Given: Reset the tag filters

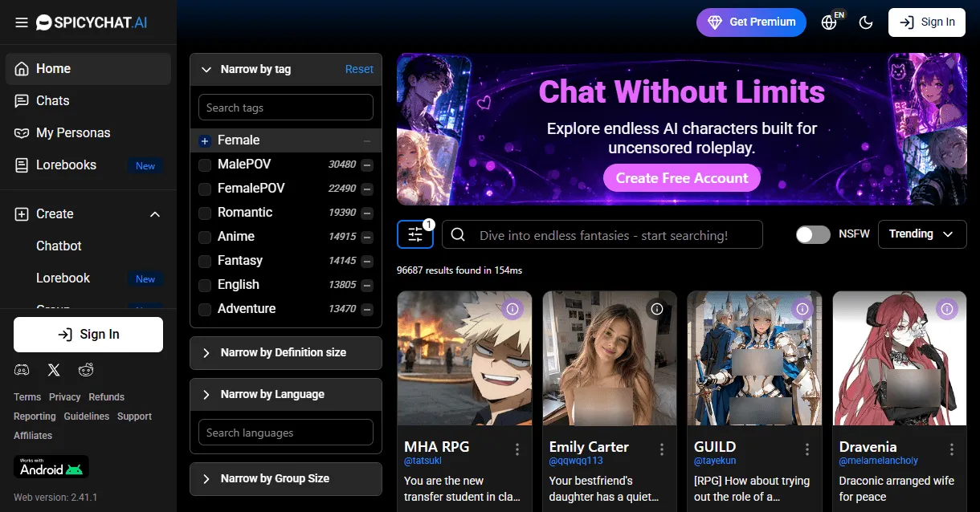Looking at the screenshot, I should (359, 70).
